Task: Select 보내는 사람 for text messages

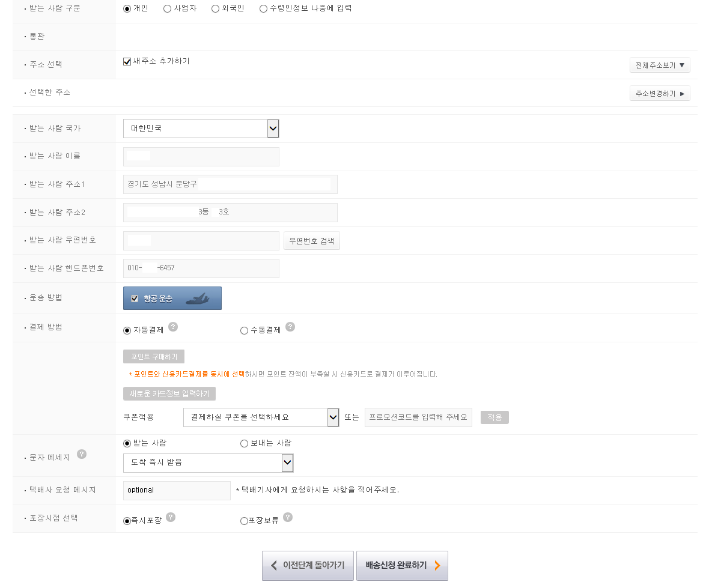Action: [x=244, y=444]
